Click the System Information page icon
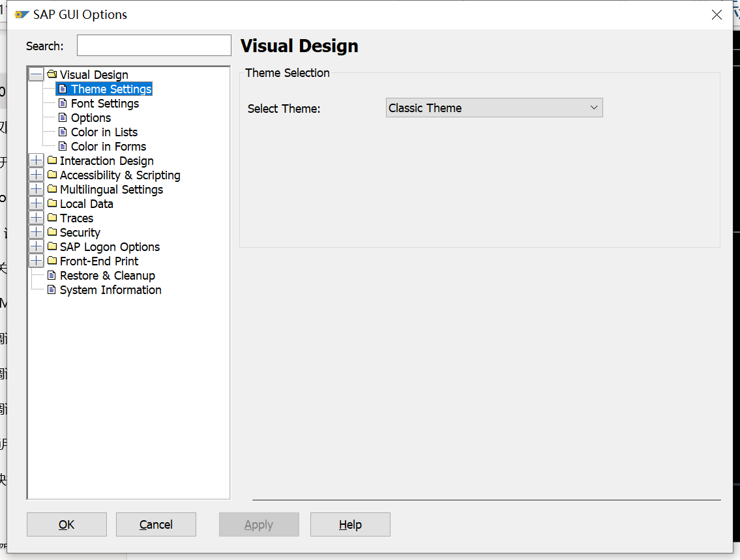The image size is (740, 560). [x=52, y=289]
